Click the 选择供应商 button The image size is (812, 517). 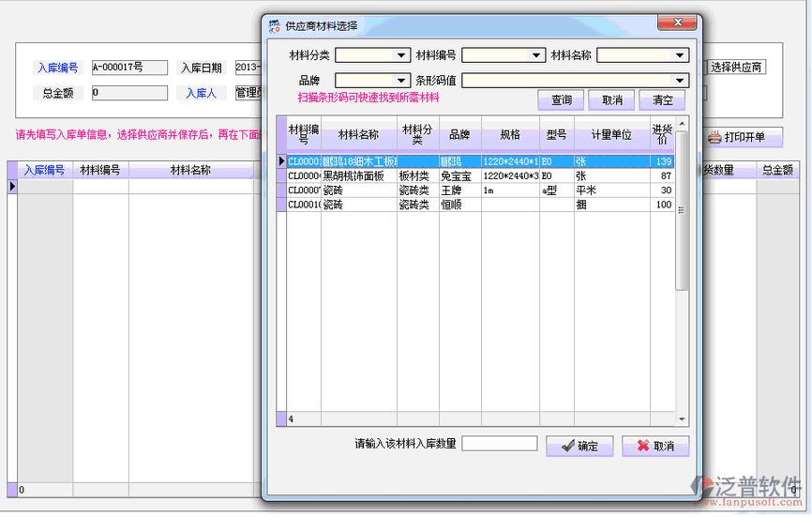737,67
